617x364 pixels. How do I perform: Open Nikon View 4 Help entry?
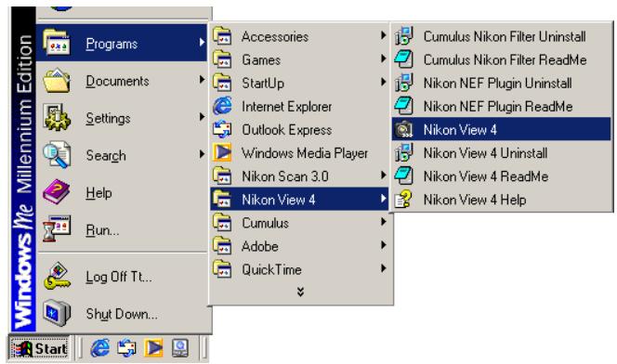coord(502,200)
